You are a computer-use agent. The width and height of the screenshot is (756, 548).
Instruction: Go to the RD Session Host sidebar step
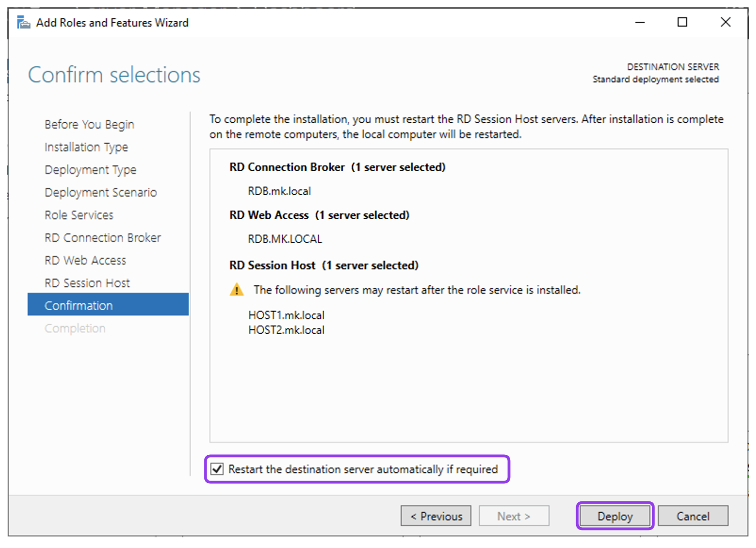click(x=87, y=283)
